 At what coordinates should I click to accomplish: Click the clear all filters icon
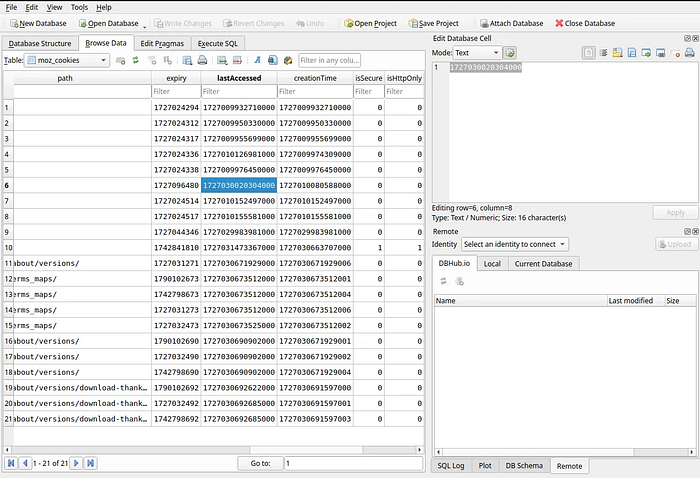pos(152,60)
